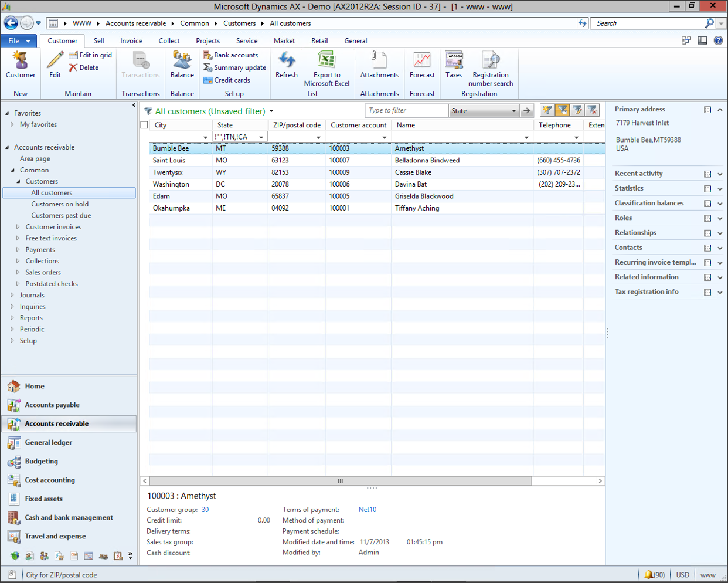Toggle Edit in grid mode
The image size is (728, 583).
click(x=90, y=55)
